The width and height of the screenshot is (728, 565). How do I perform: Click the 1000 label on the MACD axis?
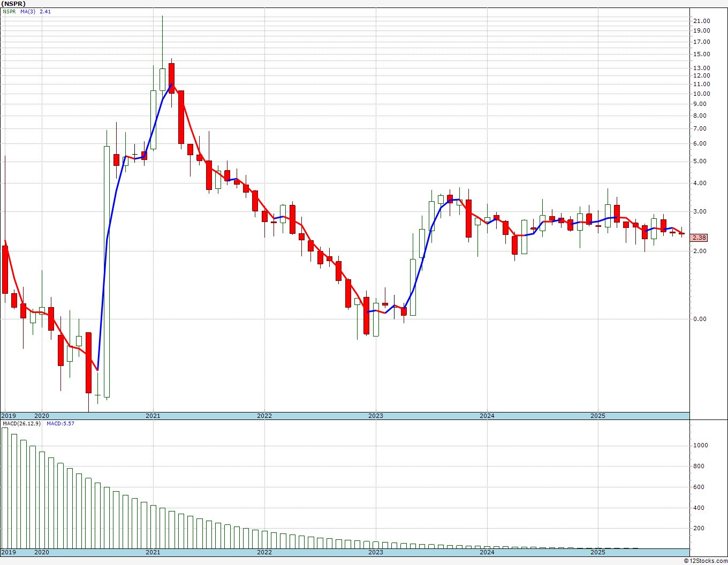click(700, 445)
